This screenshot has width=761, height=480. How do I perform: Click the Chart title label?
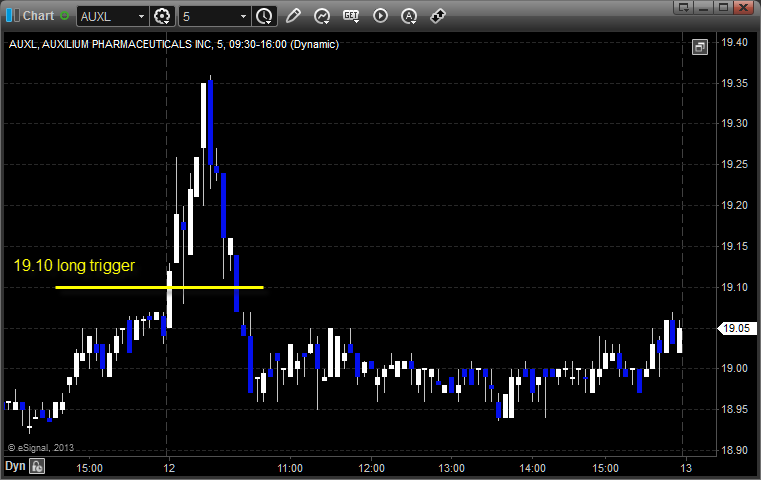tap(38, 16)
